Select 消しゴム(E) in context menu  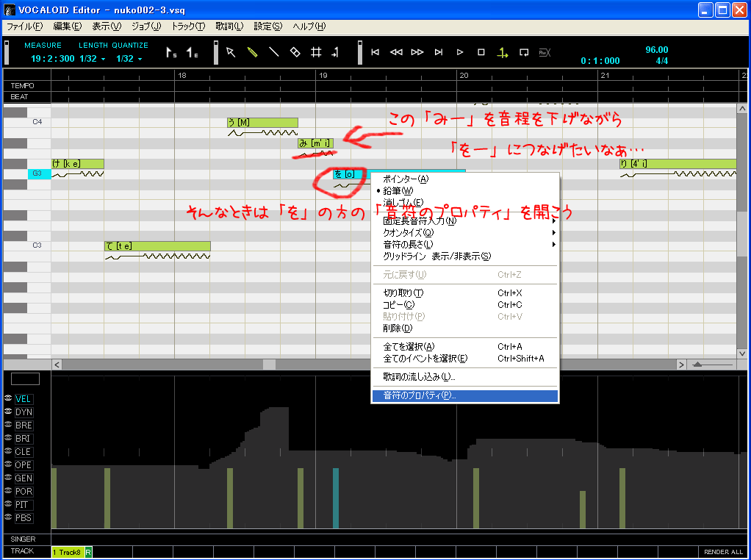464,202
